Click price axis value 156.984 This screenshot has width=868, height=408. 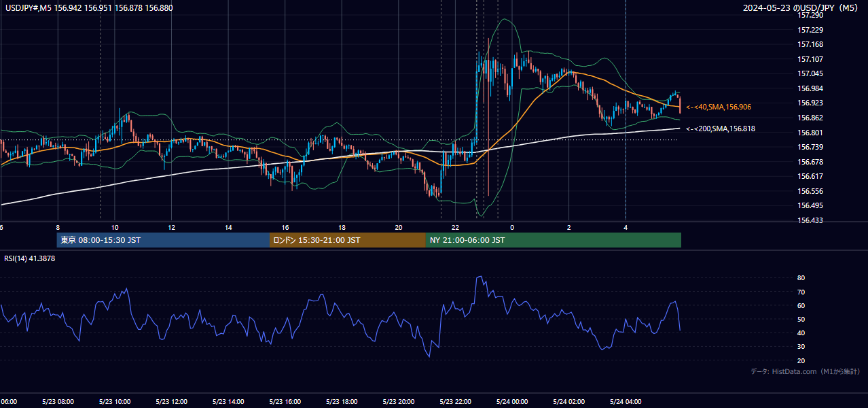coord(810,88)
